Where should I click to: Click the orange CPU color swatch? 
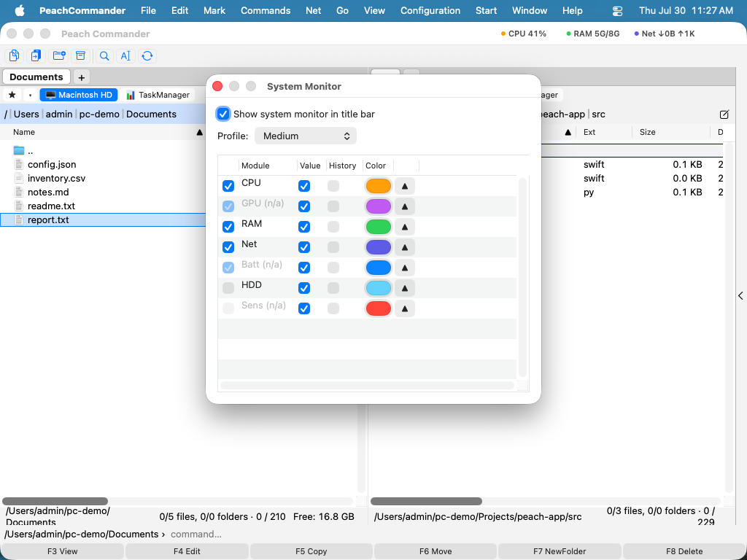coord(379,186)
